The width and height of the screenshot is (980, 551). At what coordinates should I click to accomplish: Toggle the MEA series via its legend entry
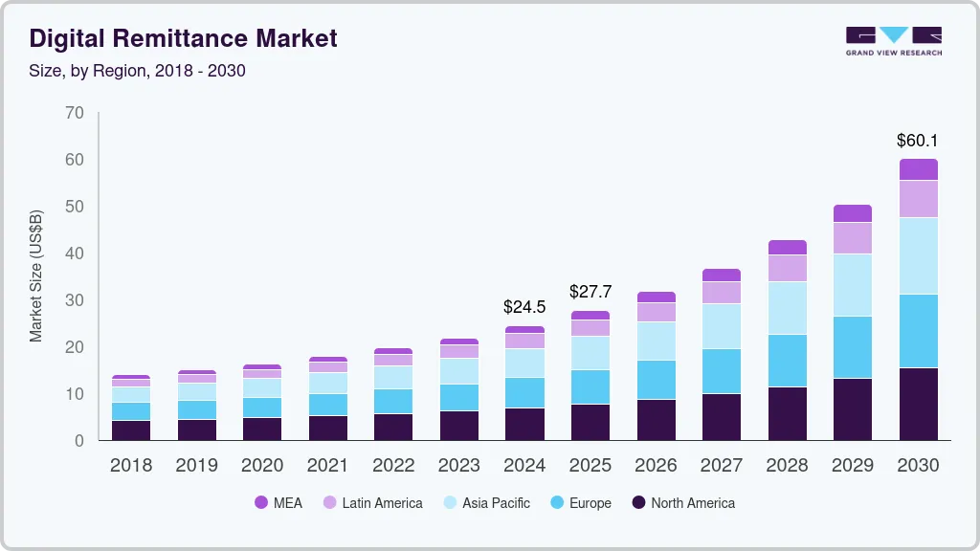pyautogui.click(x=278, y=502)
